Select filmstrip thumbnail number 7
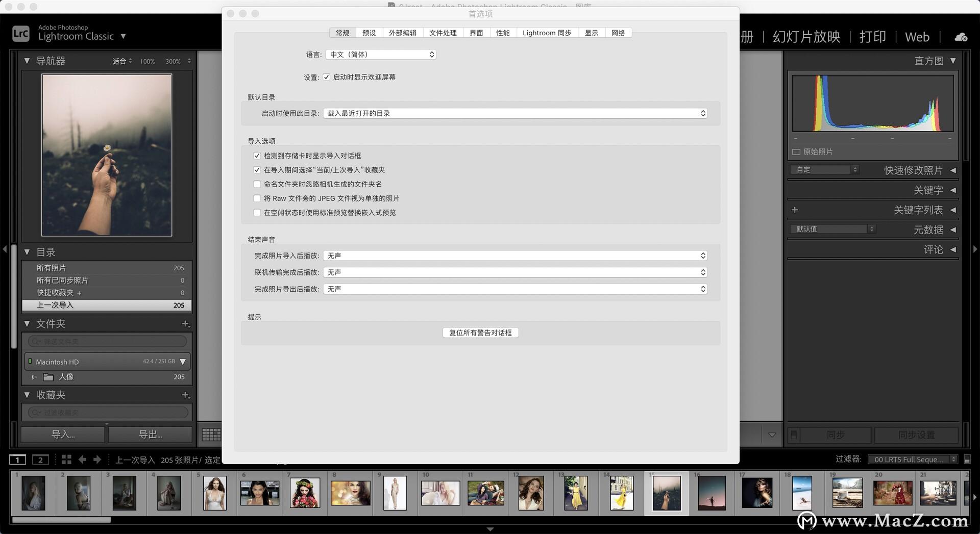The width and height of the screenshot is (980, 534). (x=305, y=493)
